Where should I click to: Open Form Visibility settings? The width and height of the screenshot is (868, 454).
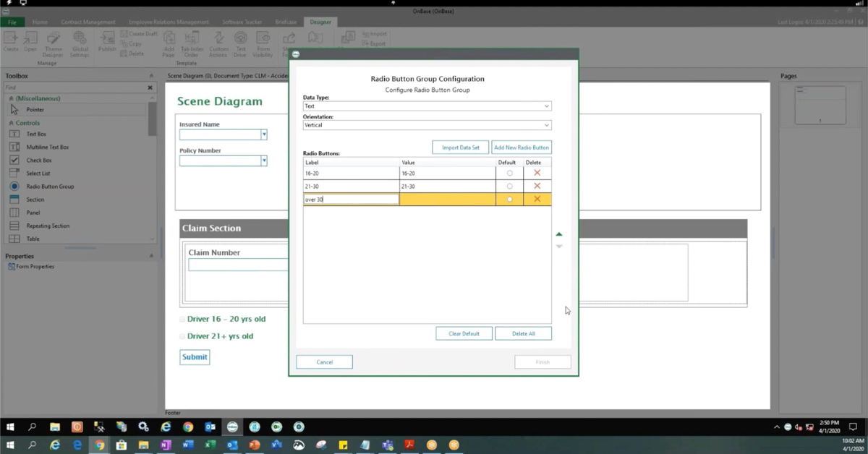(263, 43)
